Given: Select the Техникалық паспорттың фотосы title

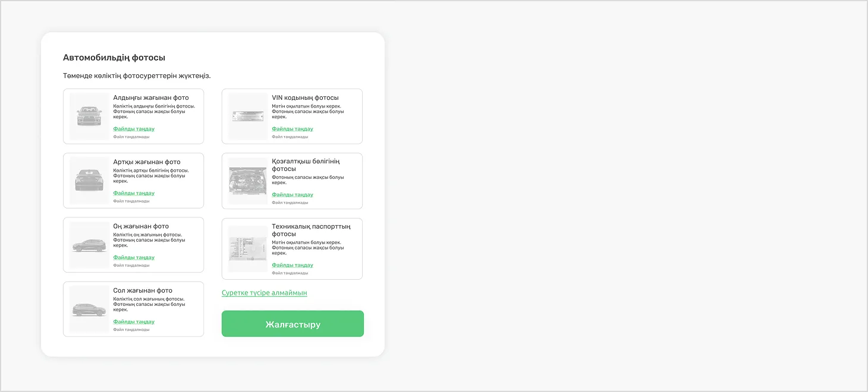Looking at the screenshot, I should pyautogui.click(x=311, y=230).
